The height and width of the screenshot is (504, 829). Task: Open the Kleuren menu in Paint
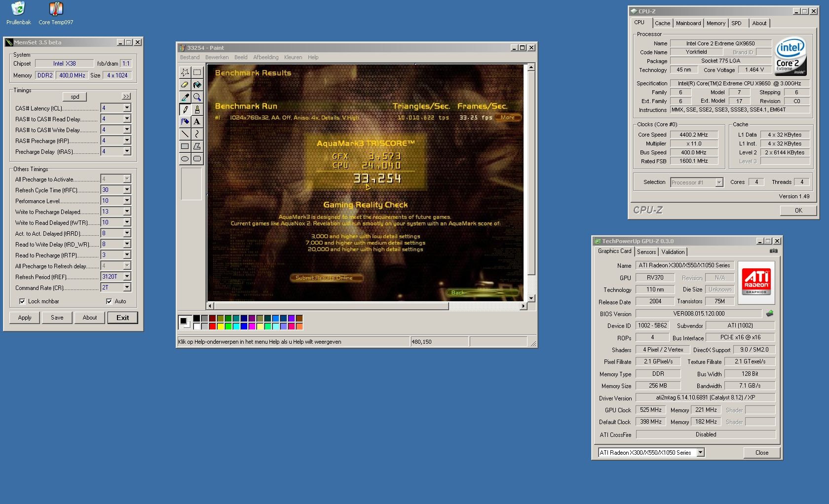pos(293,57)
